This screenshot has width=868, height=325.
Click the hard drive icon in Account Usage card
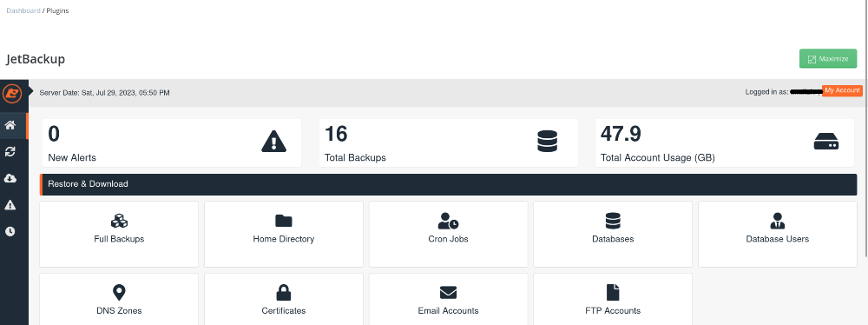pos(826,142)
